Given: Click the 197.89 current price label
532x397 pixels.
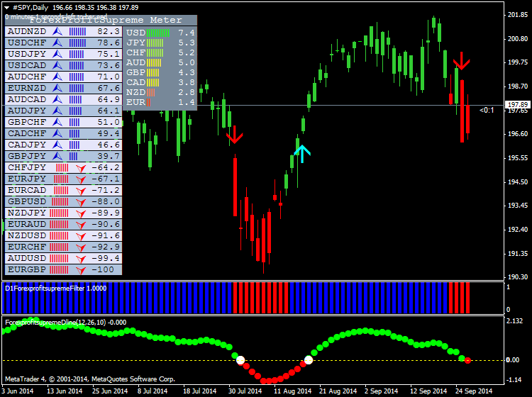Looking at the screenshot, I should coord(514,105).
